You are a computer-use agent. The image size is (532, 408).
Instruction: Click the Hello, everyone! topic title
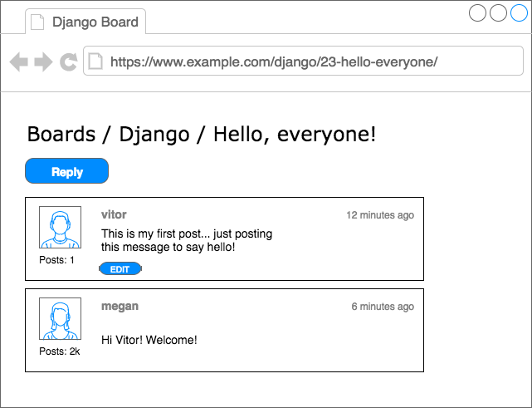coord(295,133)
